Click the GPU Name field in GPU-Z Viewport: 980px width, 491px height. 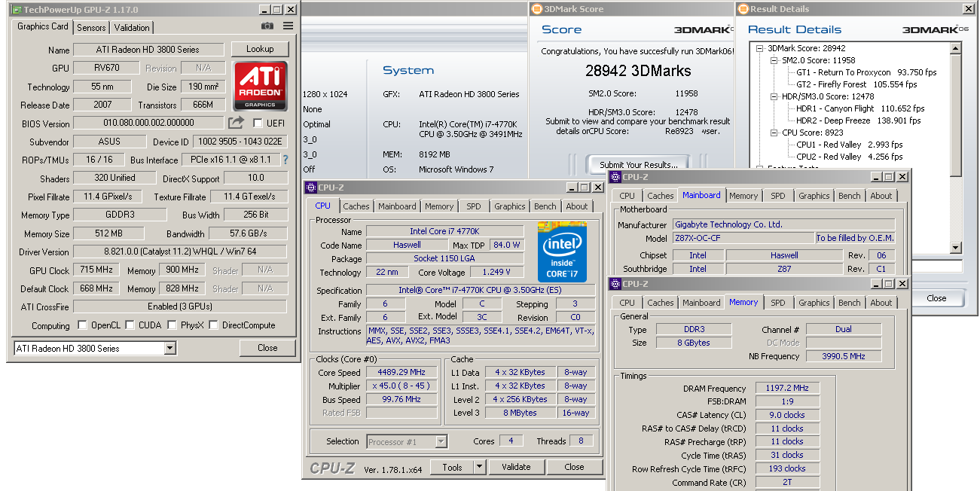(148, 50)
